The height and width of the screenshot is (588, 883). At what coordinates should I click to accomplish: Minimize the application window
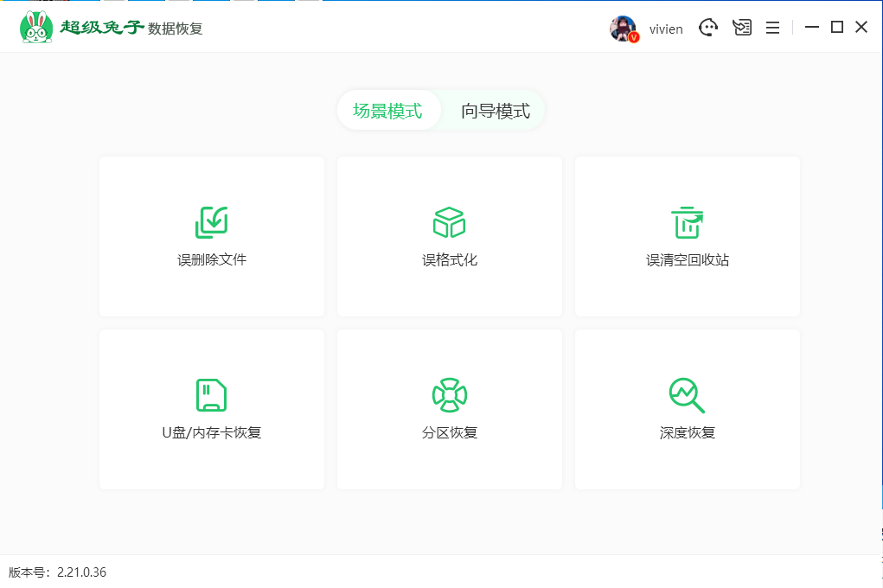coord(811,27)
